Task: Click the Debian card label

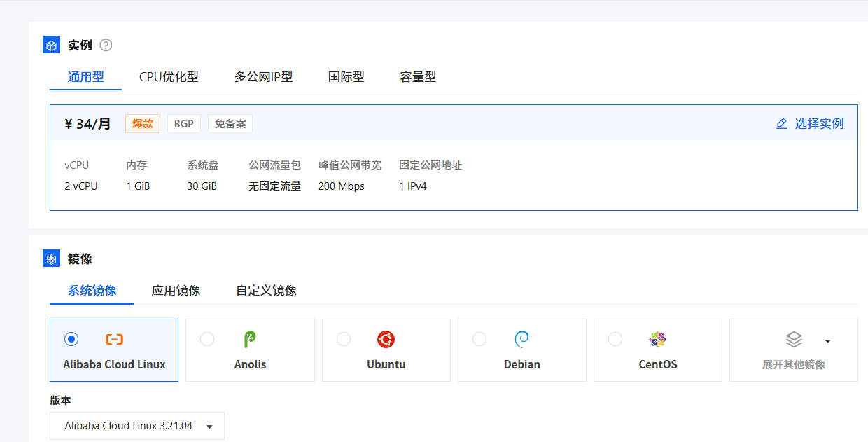Action: [521, 365]
